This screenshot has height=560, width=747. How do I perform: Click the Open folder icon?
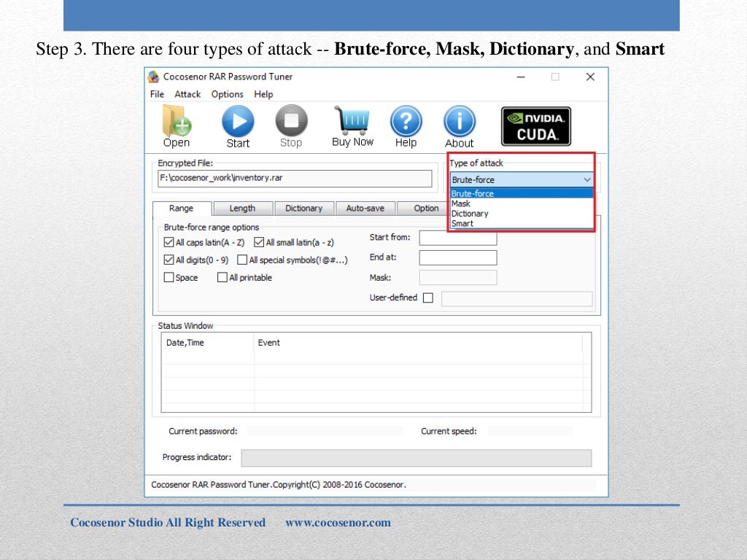[177, 121]
